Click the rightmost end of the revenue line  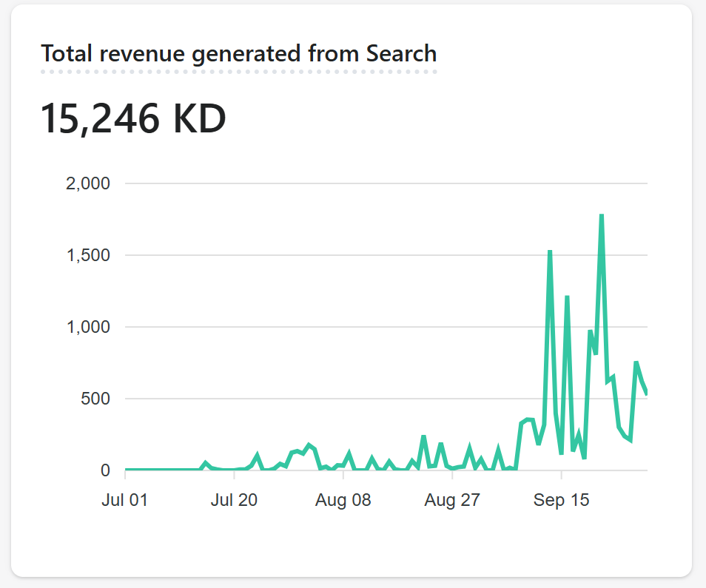click(647, 393)
